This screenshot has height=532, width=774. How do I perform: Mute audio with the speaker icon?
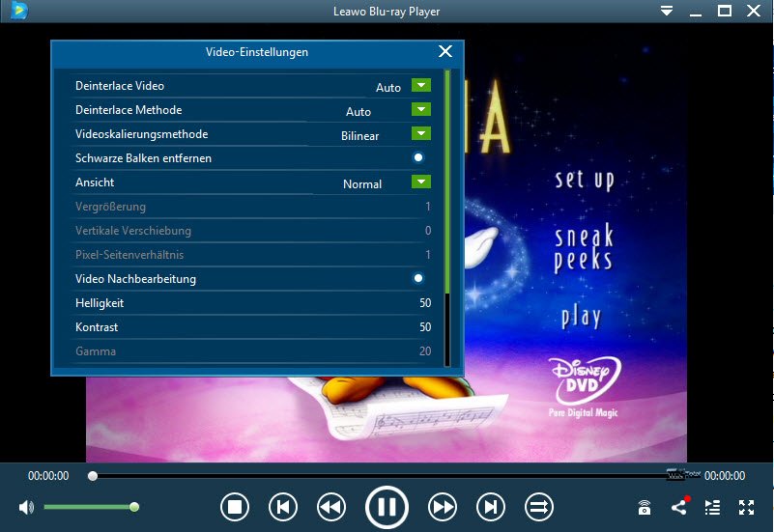[x=26, y=507]
